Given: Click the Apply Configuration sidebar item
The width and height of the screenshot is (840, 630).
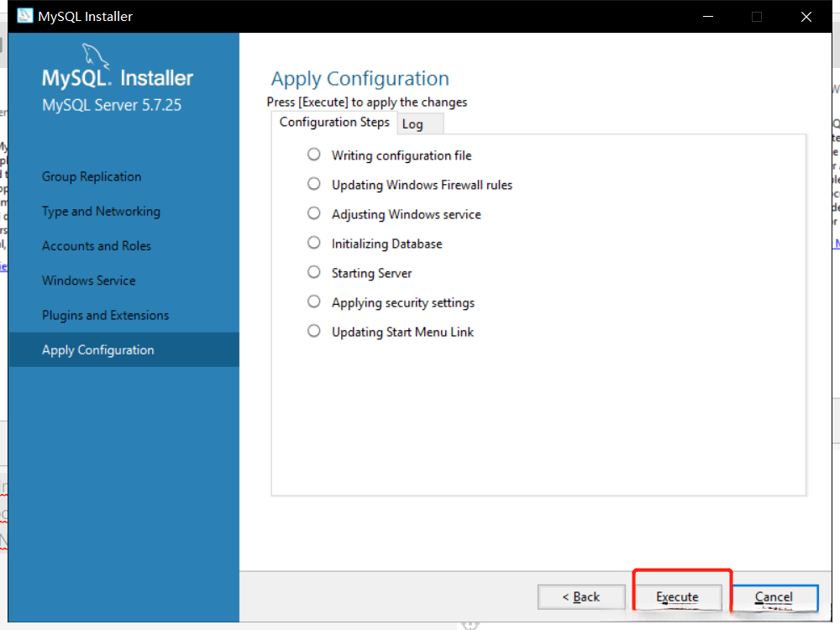Looking at the screenshot, I should tap(98, 350).
